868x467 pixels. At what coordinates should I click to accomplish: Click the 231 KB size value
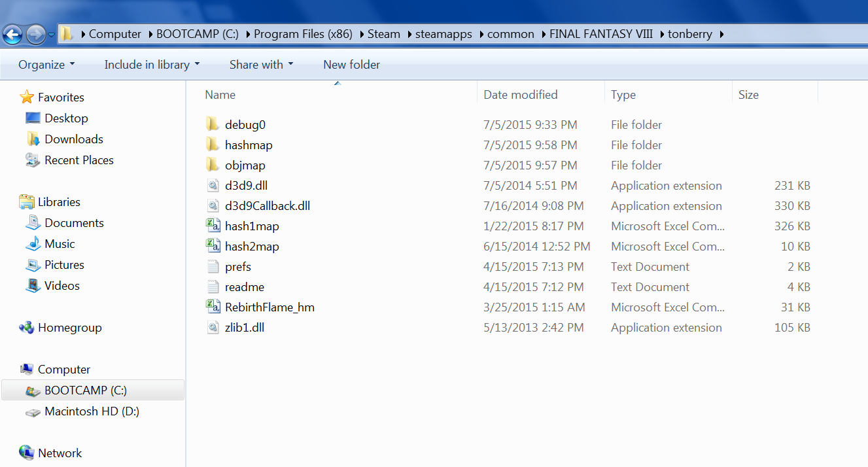tap(792, 185)
